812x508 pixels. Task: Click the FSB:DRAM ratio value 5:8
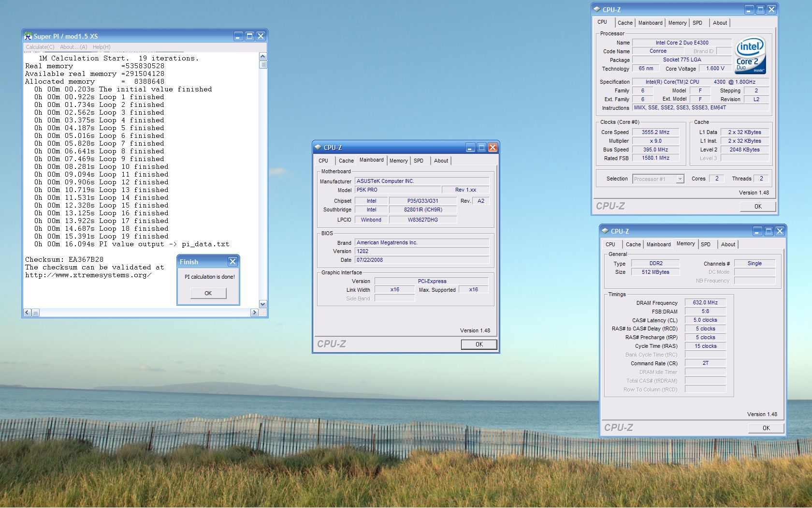705,311
